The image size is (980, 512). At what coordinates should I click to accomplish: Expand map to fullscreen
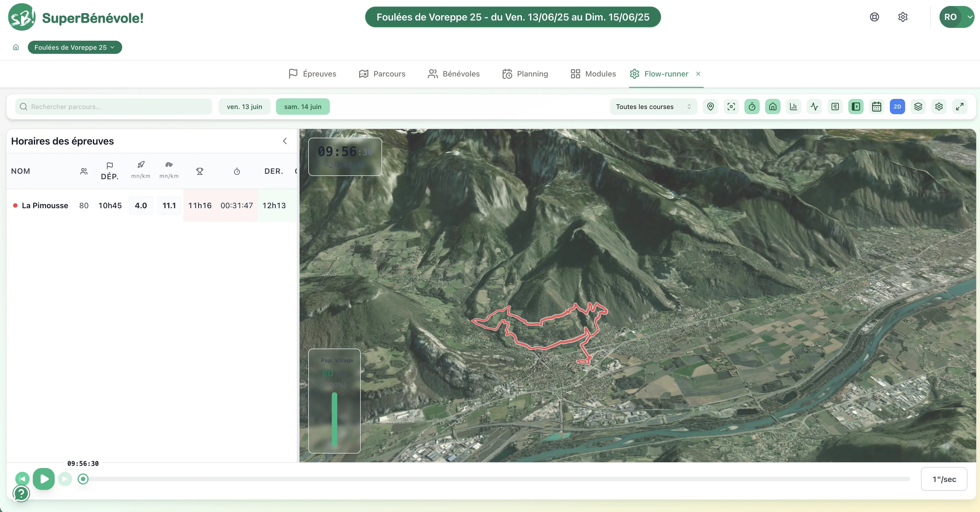[x=960, y=107]
